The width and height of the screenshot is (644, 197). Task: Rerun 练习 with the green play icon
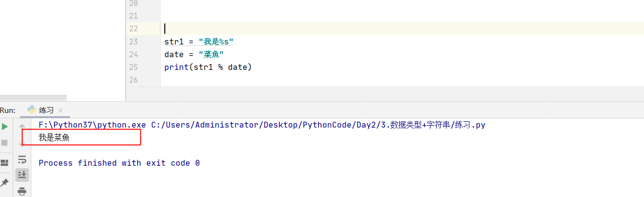(x=5, y=127)
